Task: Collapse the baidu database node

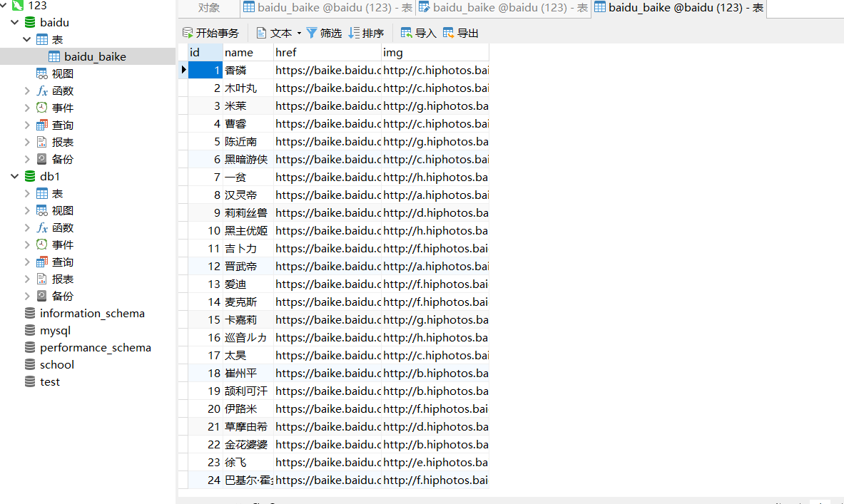Action: [15, 23]
